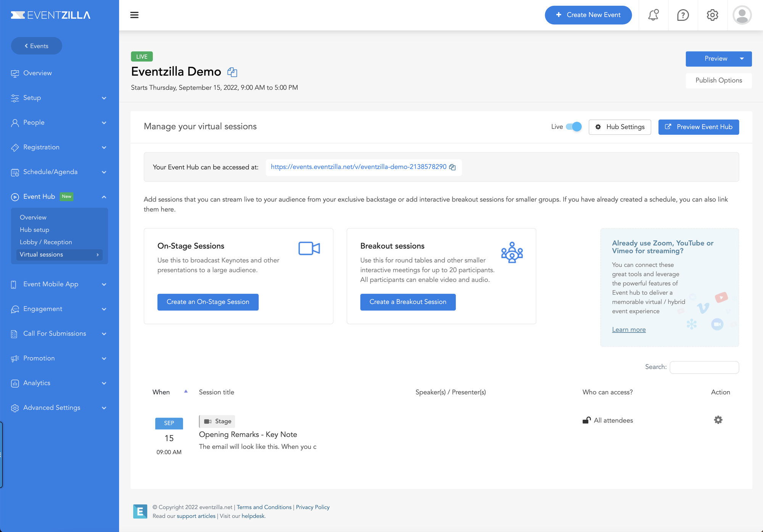Expand the Call For Submissions chevron
The image size is (763, 532).
click(x=104, y=334)
